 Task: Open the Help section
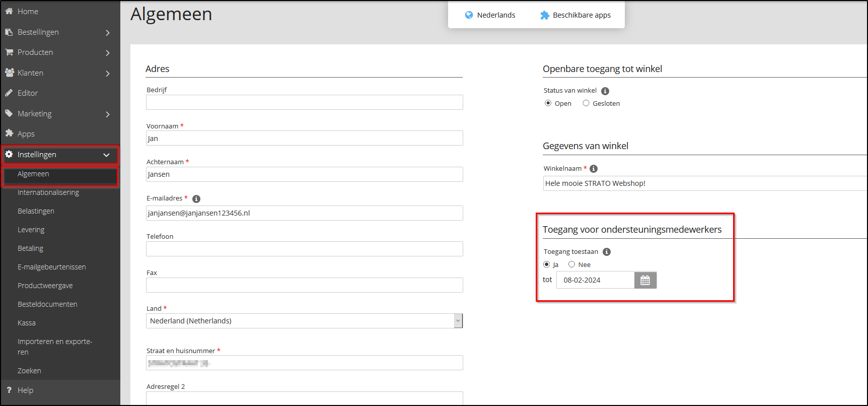[x=25, y=390]
